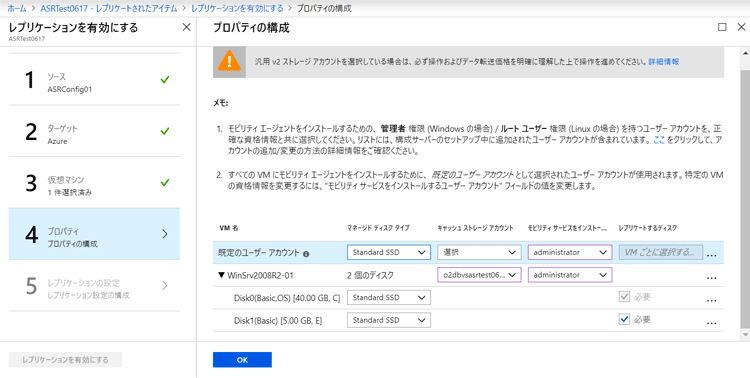The width and height of the screenshot is (750, 378).
Task: Collapse the WinSrv2008R2-01 tree row
Action: 221,275
